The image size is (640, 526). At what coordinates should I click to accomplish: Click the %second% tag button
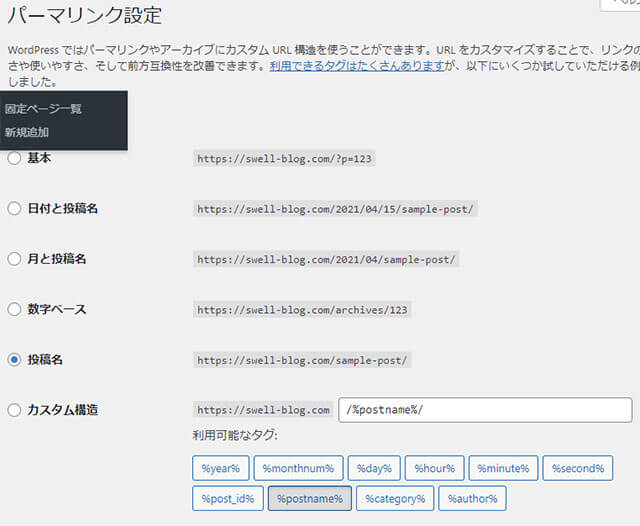click(x=577, y=467)
